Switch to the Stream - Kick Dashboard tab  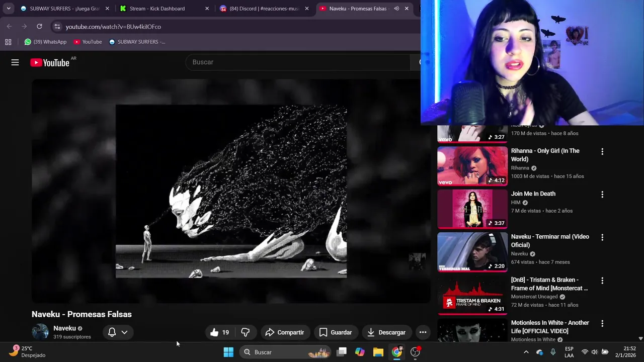pos(165,9)
